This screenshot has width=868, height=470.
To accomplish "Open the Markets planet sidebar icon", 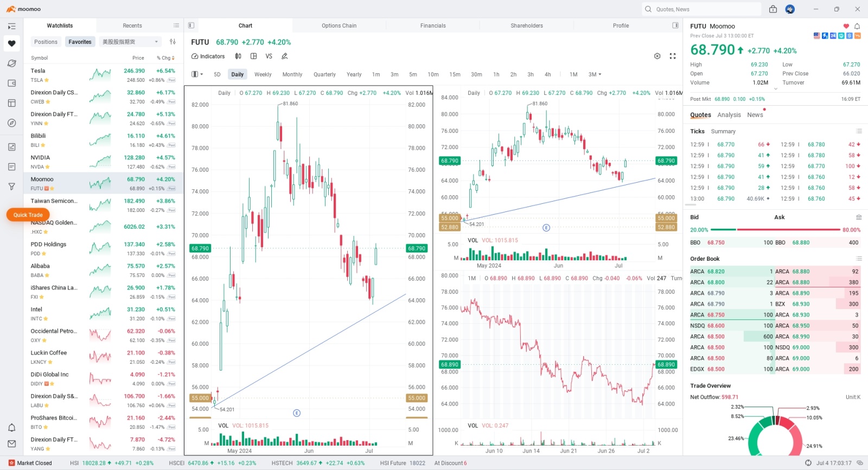I will (11, 63).
